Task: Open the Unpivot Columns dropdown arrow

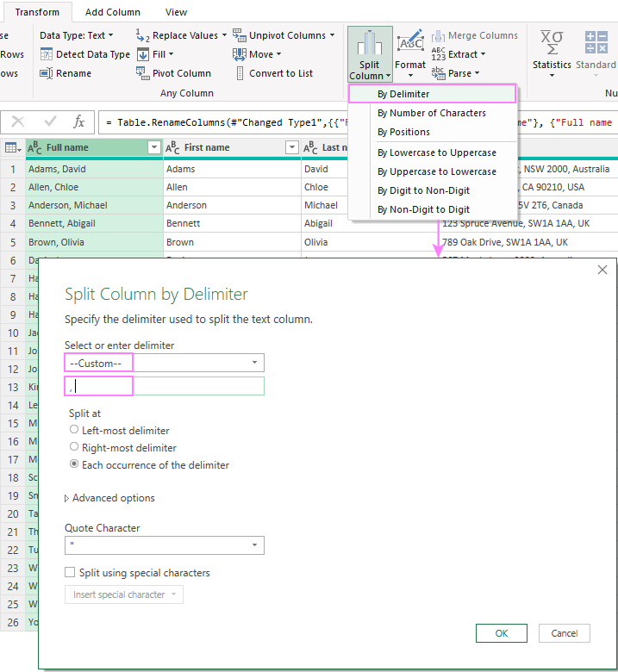Action: [x=333, y=35]
